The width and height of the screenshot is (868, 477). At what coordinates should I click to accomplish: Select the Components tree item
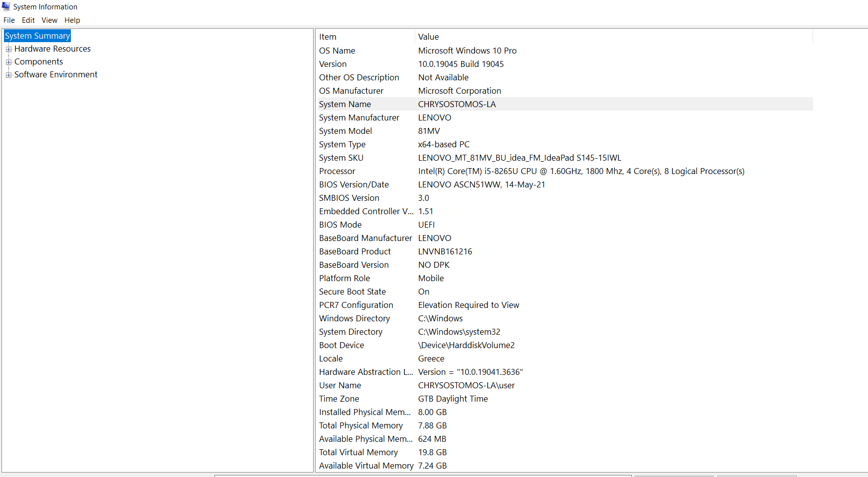(39, 61)
